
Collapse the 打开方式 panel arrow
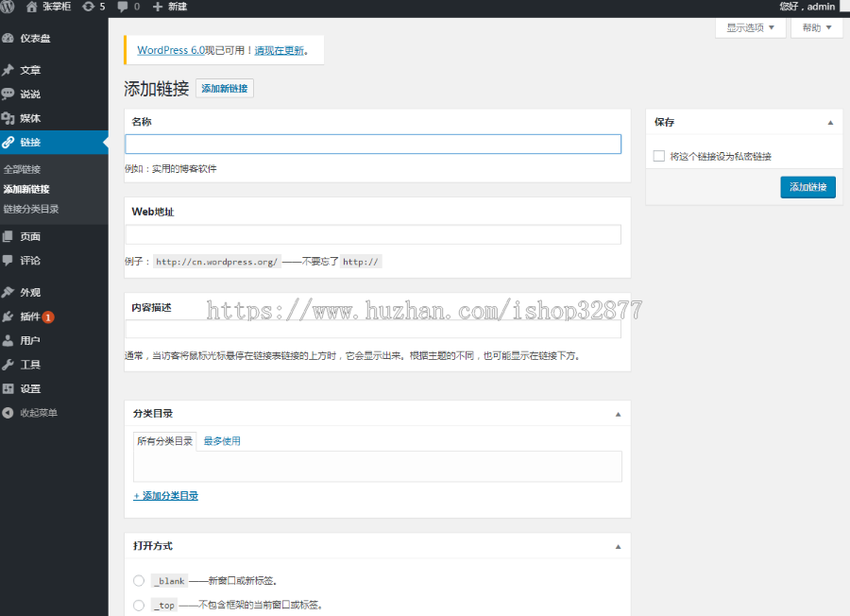click(618, 547)
